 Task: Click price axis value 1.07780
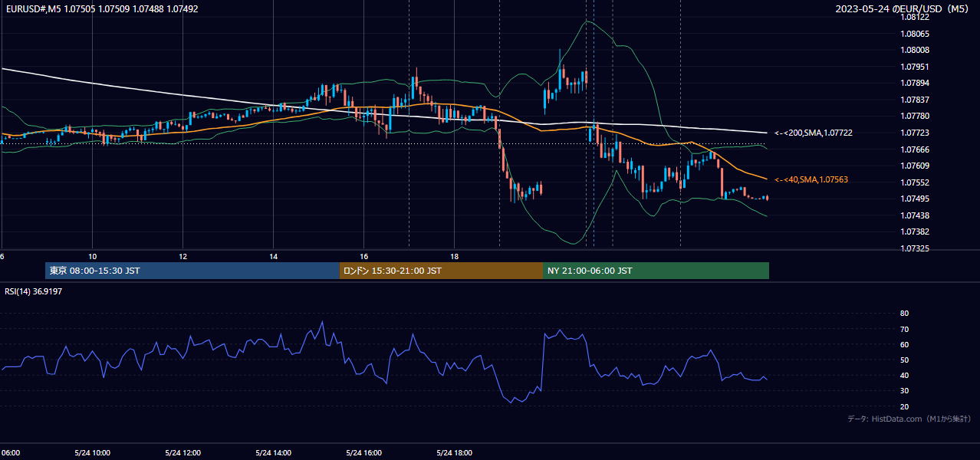click(915, 116)
